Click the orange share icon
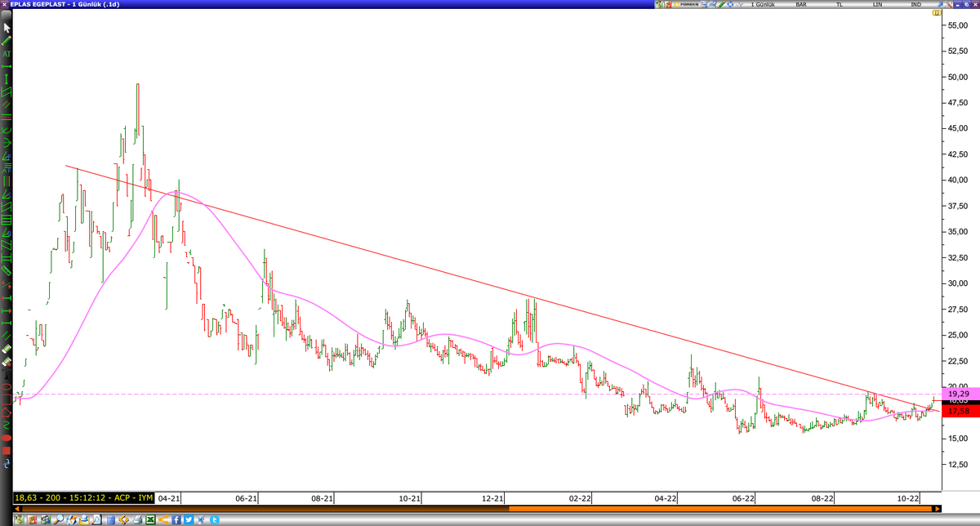980x526 pixels. (x=163, y=519)
